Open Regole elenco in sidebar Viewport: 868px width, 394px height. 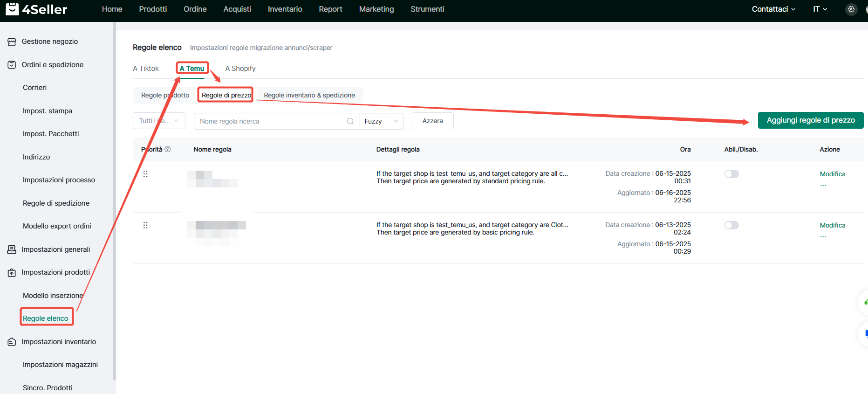[46, 318]
